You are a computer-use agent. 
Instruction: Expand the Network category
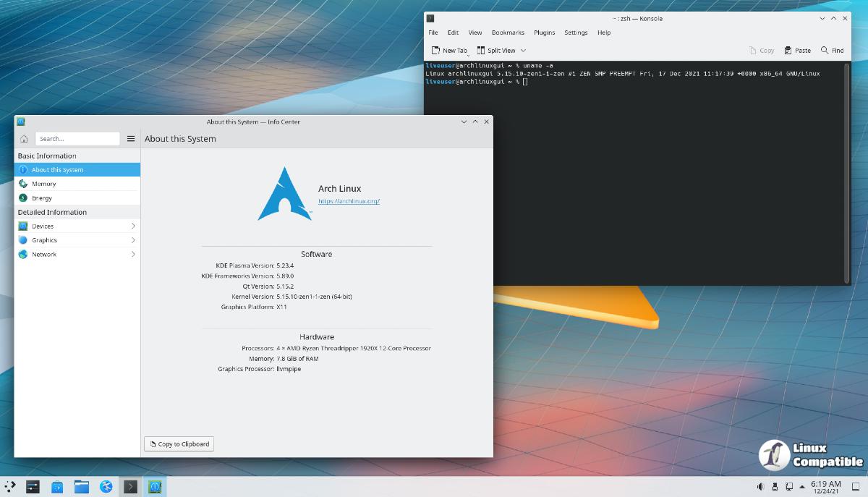(x=77, y=255)
